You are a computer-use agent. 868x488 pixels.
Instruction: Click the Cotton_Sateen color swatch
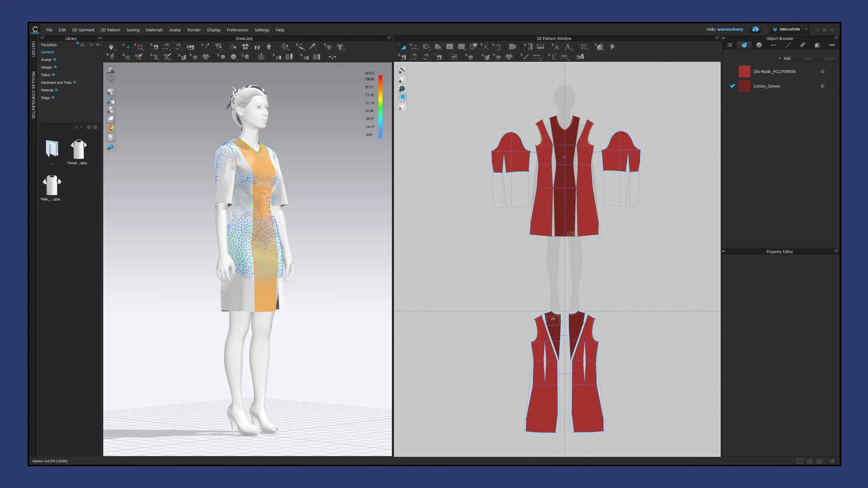744,86
